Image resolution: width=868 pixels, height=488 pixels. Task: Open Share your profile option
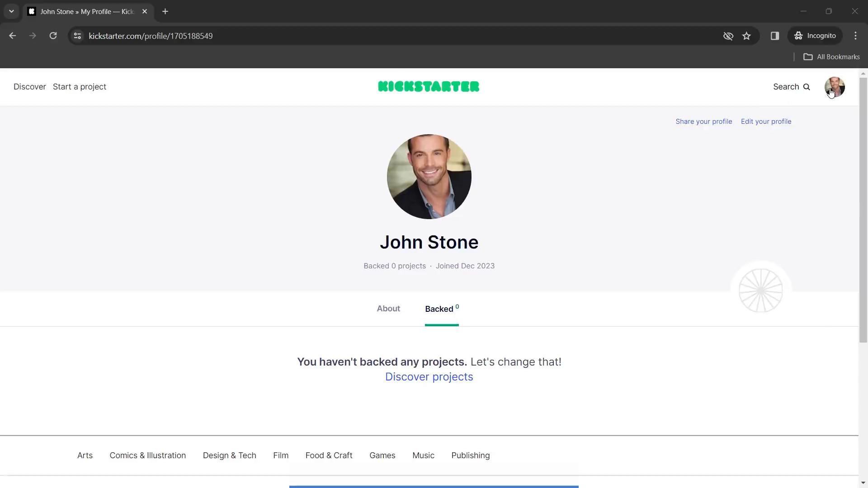click(704, 121)
